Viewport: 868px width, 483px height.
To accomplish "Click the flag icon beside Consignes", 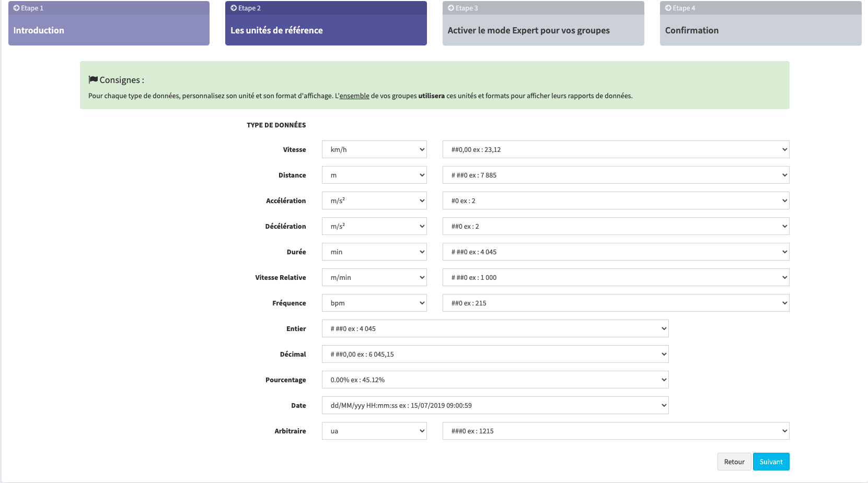I will click(x=93, y=79).
